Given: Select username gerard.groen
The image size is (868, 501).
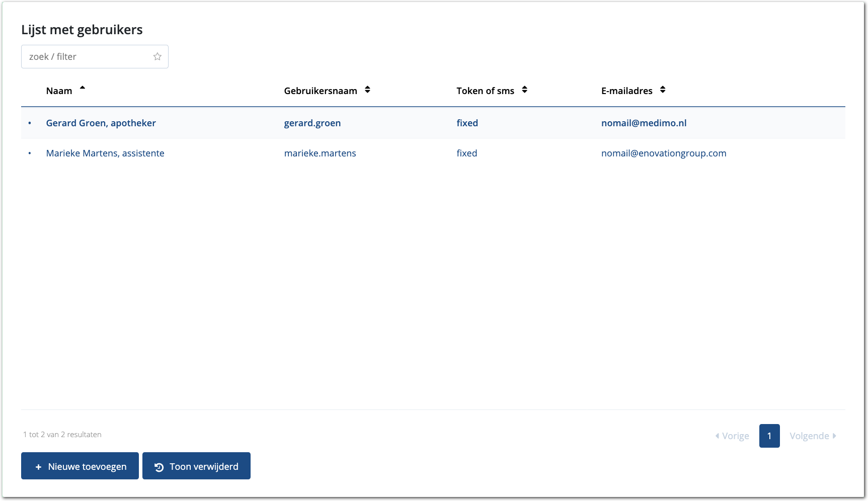Looking at the screenshot, I should pyautogui.click(x=312, y=123).
